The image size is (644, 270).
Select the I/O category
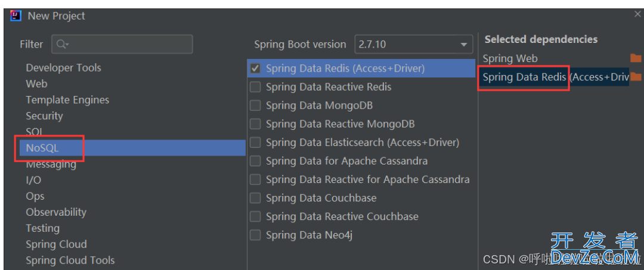click(33, 180)
